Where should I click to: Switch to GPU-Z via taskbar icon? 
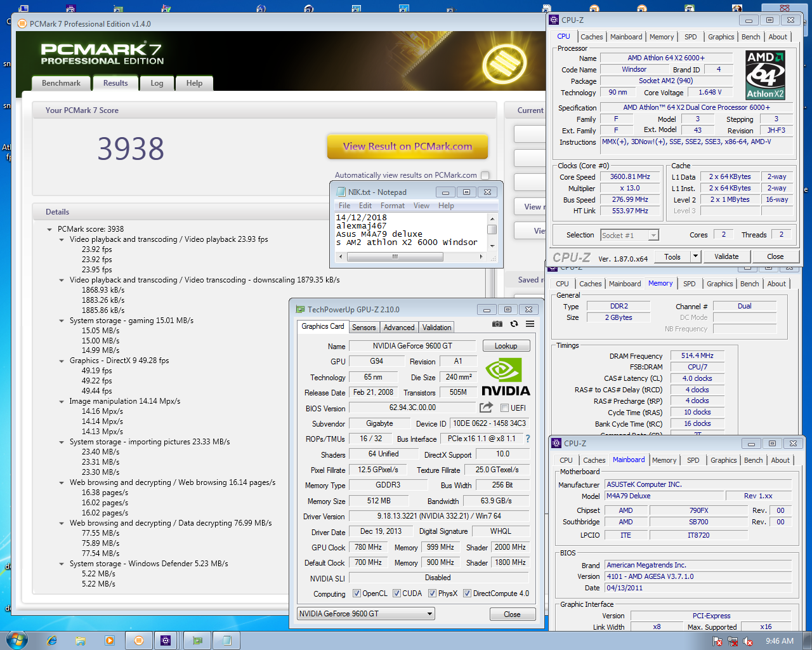(198, 640)
